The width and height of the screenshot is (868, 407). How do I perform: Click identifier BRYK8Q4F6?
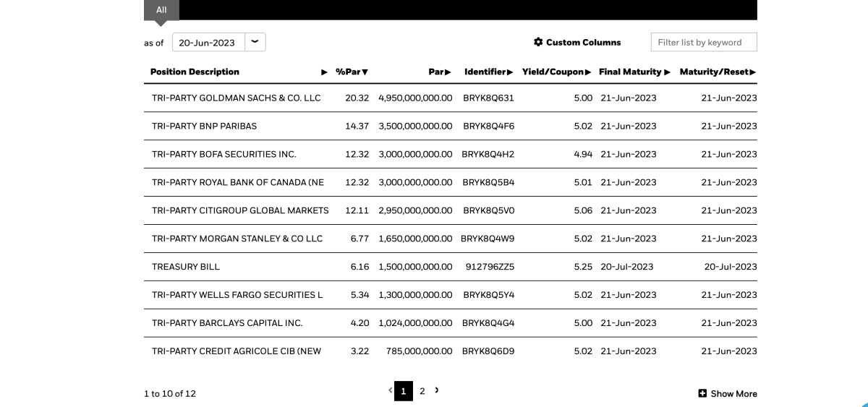pos(488,126)
